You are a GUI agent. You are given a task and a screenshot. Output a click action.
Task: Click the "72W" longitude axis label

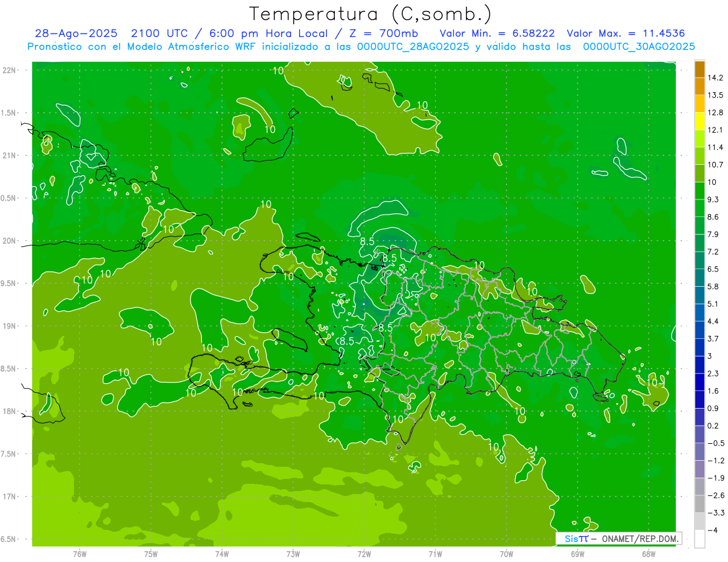(x=364, y=554)
